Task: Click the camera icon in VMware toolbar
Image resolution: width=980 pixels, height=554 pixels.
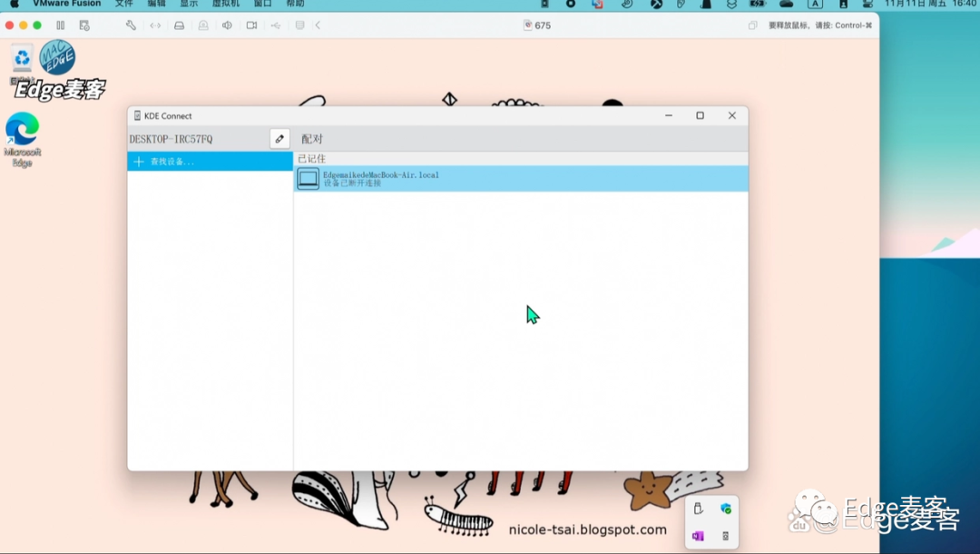Action: (251, 25)
